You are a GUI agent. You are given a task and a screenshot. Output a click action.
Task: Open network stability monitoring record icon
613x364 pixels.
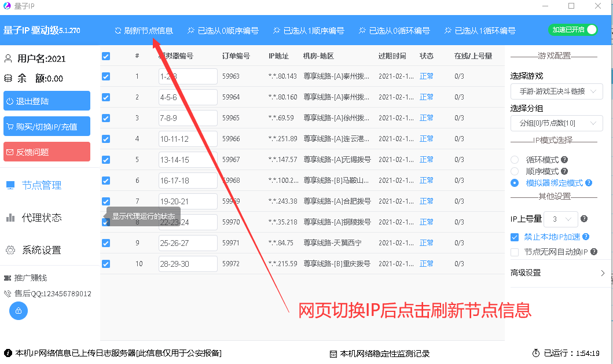333,354
